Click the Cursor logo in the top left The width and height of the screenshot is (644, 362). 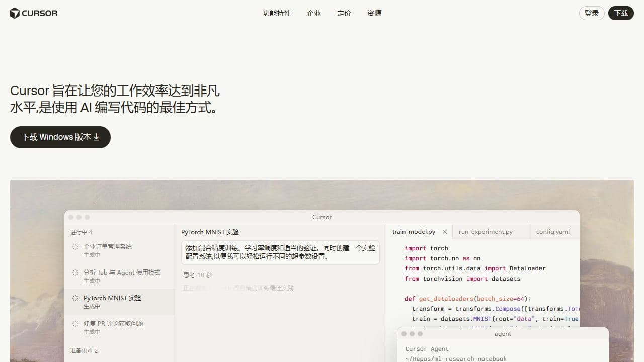pos(33,13)
